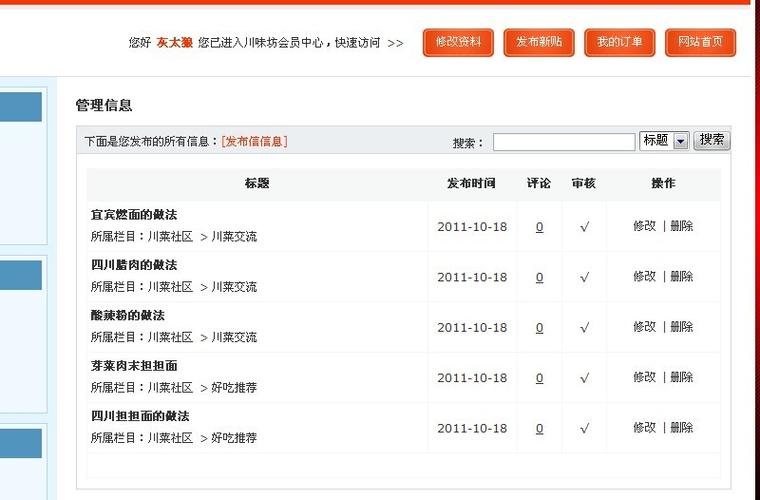Click the 搜索 button

click(712, 141)
